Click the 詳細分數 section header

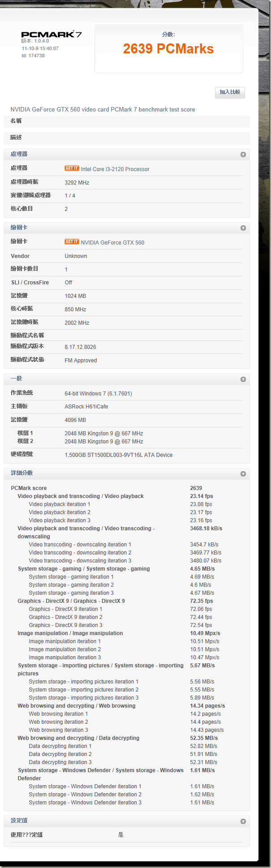click(x=127, y=473)
